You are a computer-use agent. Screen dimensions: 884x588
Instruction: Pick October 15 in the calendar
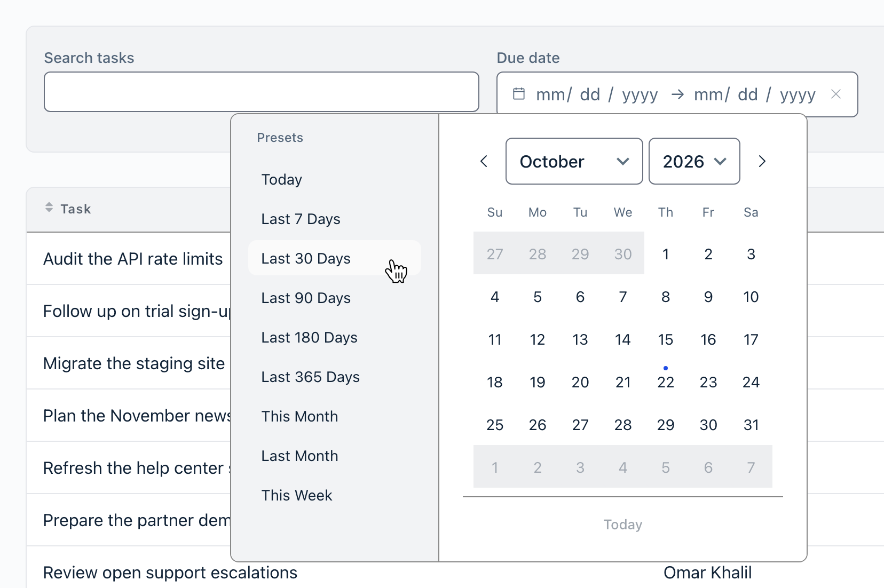666,339
